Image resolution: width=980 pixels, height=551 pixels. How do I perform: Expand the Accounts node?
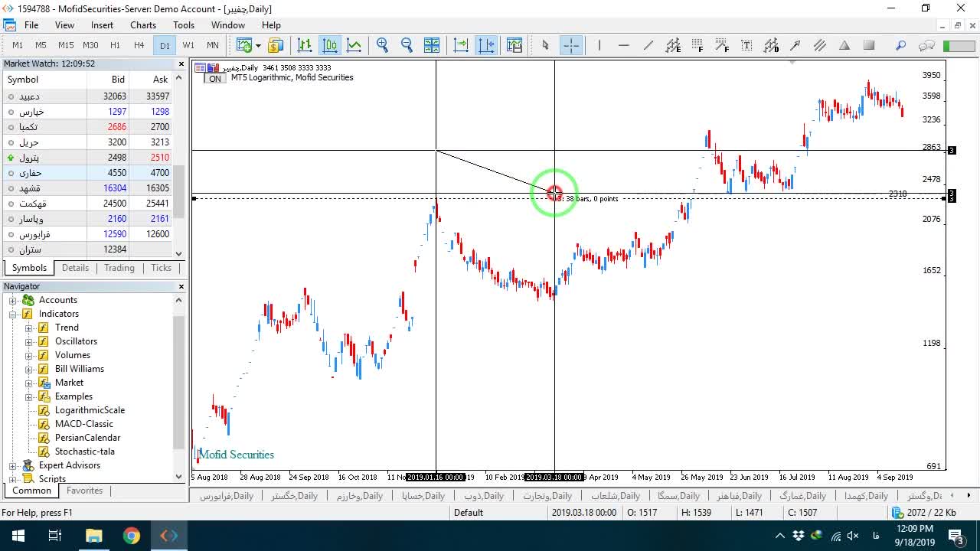13,300
